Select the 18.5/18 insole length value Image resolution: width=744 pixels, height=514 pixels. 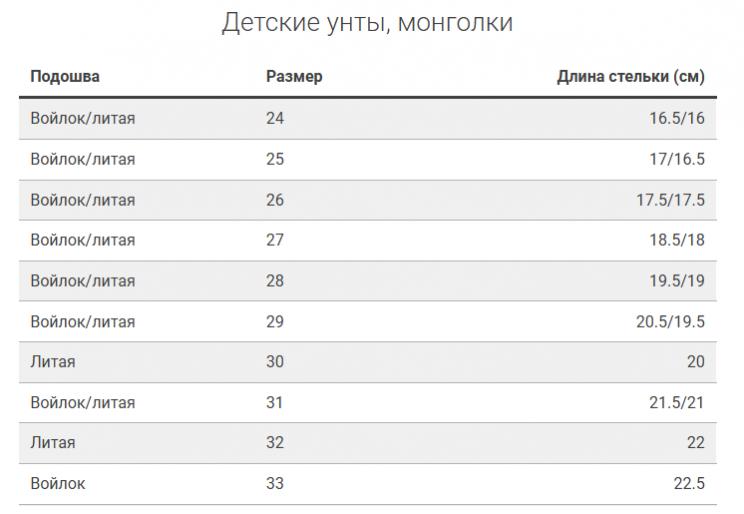tap(676, 240)
